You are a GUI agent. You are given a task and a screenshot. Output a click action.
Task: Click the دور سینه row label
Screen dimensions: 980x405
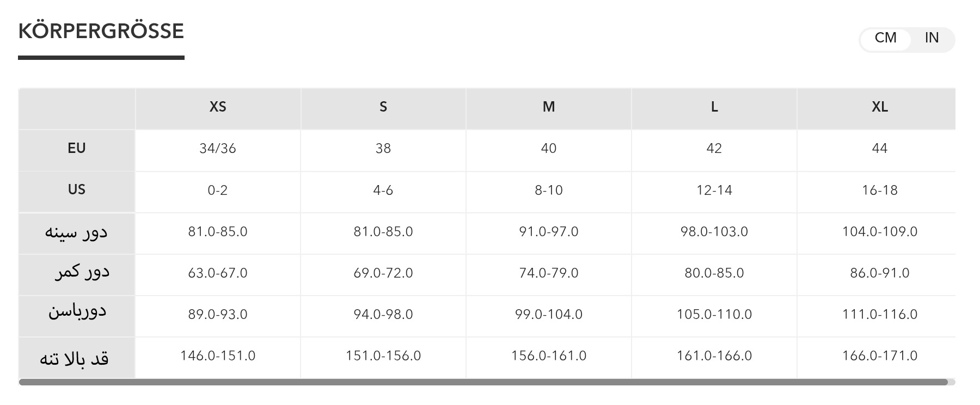[x=77, y=232]
